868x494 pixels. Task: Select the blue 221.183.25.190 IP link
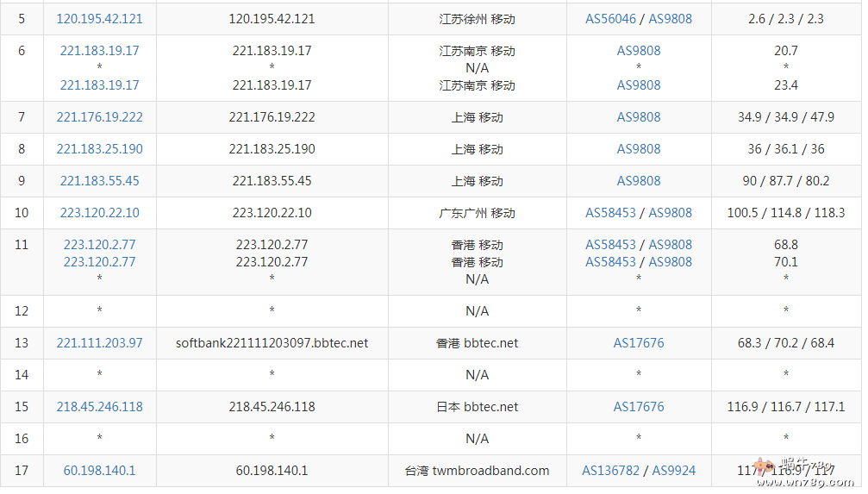pyautogui.click(x=100, y=149)
